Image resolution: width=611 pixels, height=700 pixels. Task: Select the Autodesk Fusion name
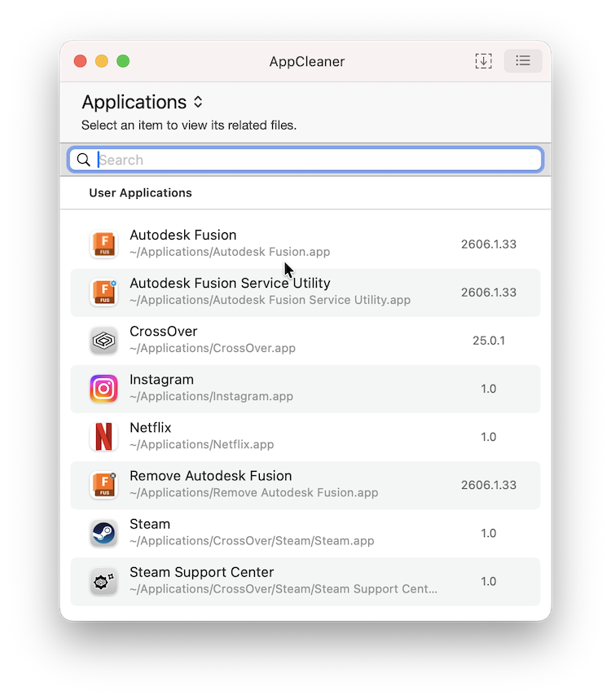point(183,235)
